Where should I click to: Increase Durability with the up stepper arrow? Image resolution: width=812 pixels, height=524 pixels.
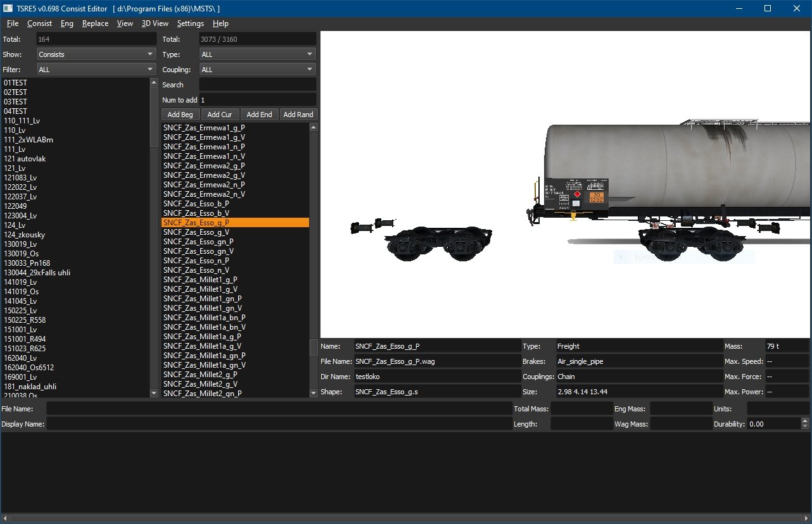(805, 421)
